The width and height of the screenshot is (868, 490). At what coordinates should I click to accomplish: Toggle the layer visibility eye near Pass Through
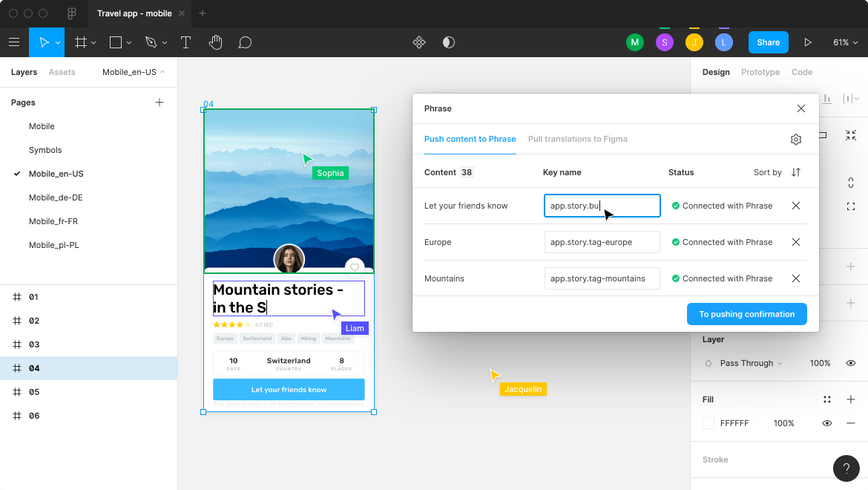tap(850, 363)
